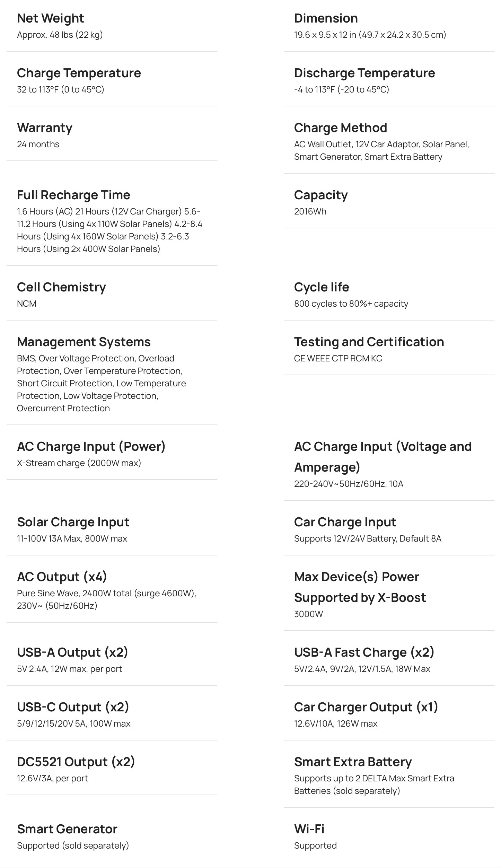Select the 3000W X-Boost value
501x868 pixels.
[x=308, y=614]
